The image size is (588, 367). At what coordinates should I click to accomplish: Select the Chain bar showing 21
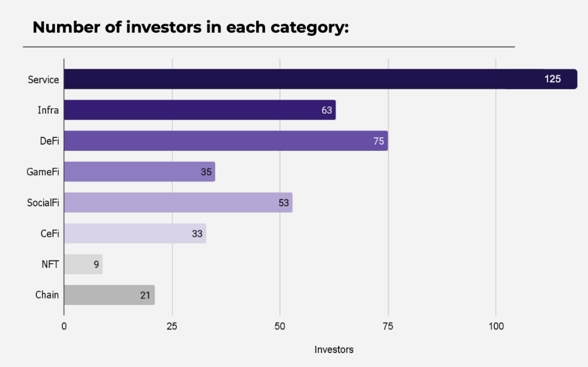point(109,295)
